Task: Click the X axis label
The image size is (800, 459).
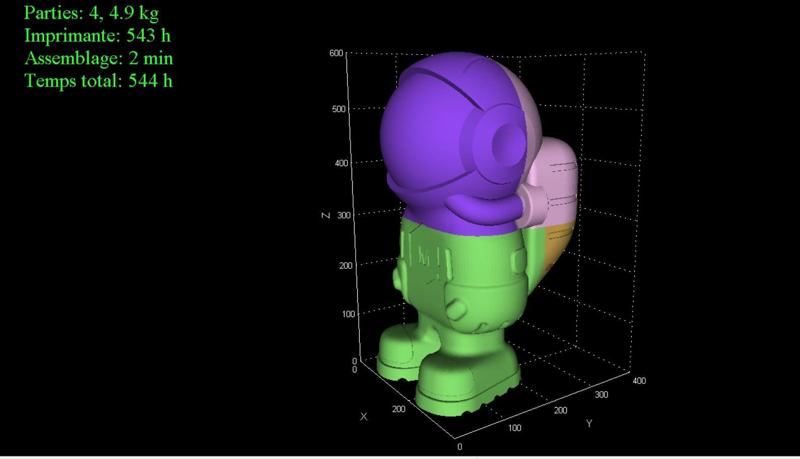Action: pyautogui.click(x=363, y=417)
